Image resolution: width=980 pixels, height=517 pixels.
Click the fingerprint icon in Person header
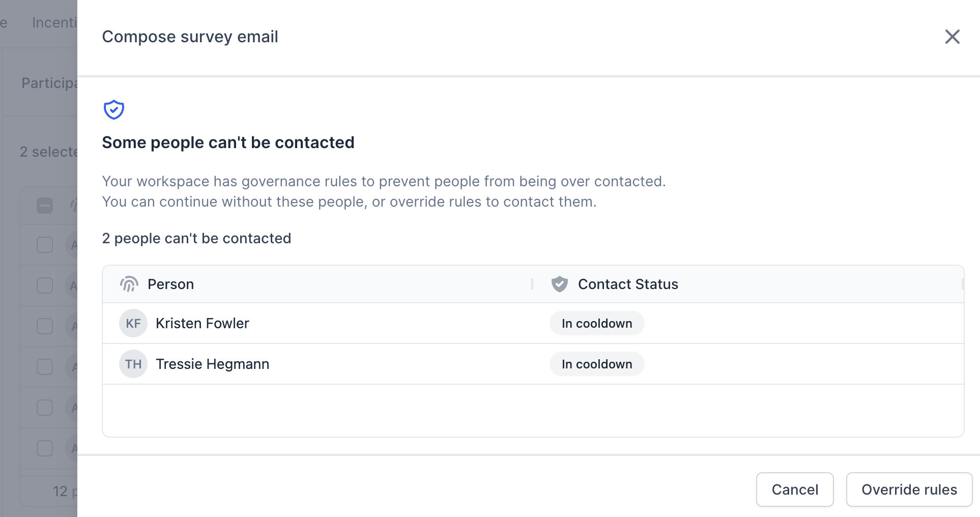pyautogui.click(x=129, y=284)
